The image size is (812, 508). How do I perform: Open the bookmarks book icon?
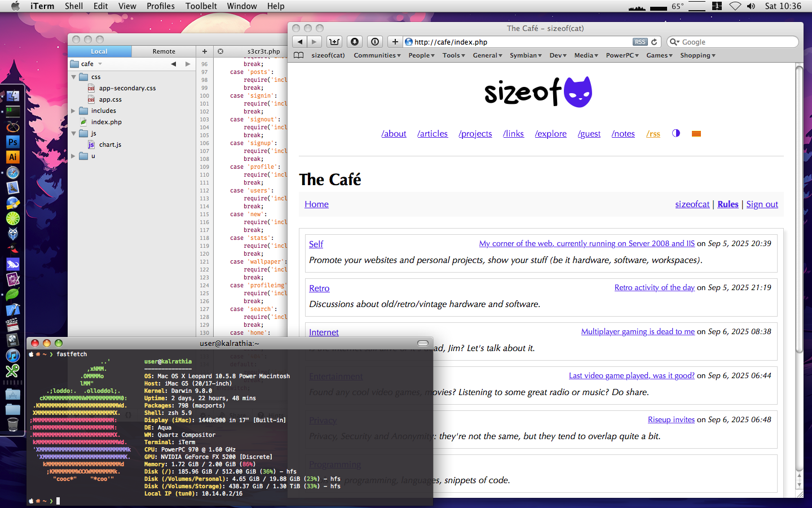click(x=299, y=55)
